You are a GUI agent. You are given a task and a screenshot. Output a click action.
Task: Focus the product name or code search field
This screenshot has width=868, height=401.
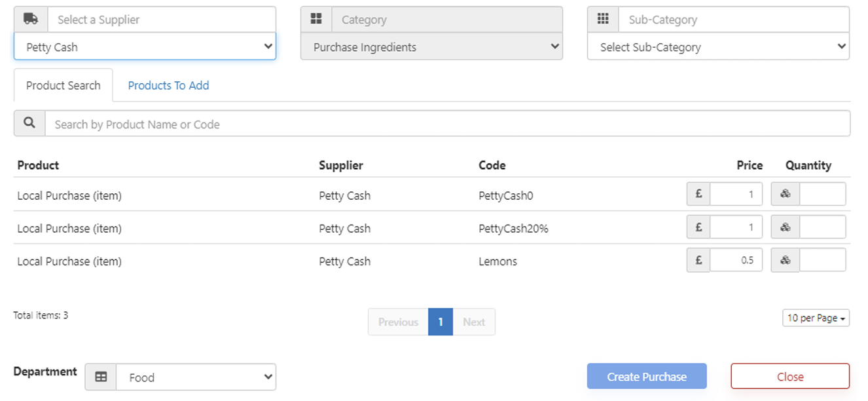(447, 124)
